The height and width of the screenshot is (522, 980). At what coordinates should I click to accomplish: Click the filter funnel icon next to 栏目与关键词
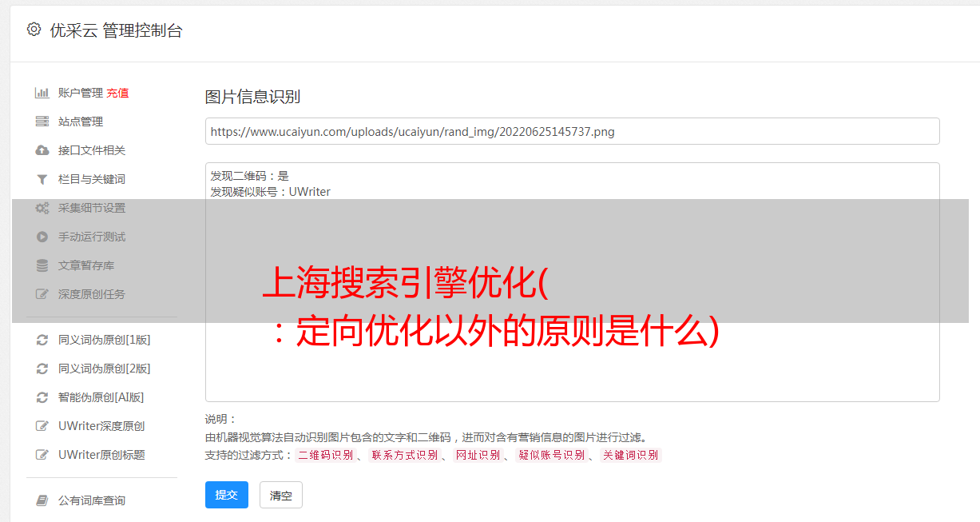pos(42,179)
